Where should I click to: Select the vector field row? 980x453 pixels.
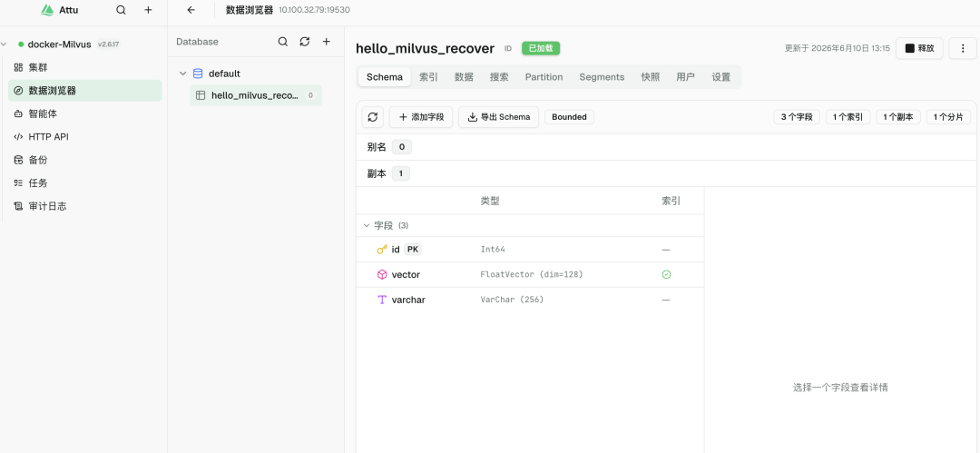(x=530, y=275)
